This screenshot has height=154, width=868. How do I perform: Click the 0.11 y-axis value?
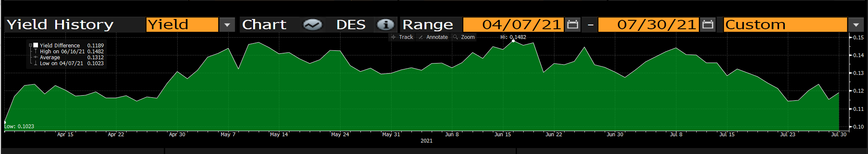pyautogui.click(x=858, y=109)
